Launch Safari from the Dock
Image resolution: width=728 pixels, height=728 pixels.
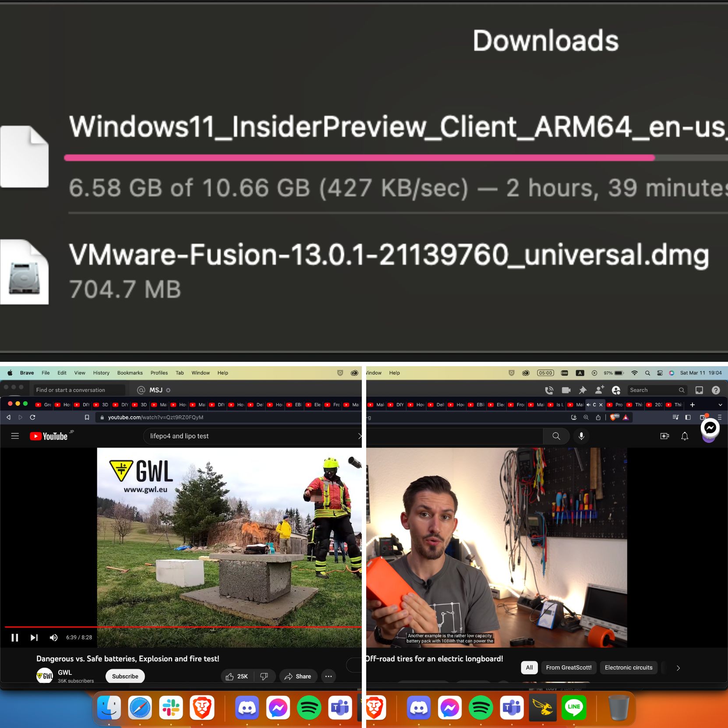click(140, 707)
